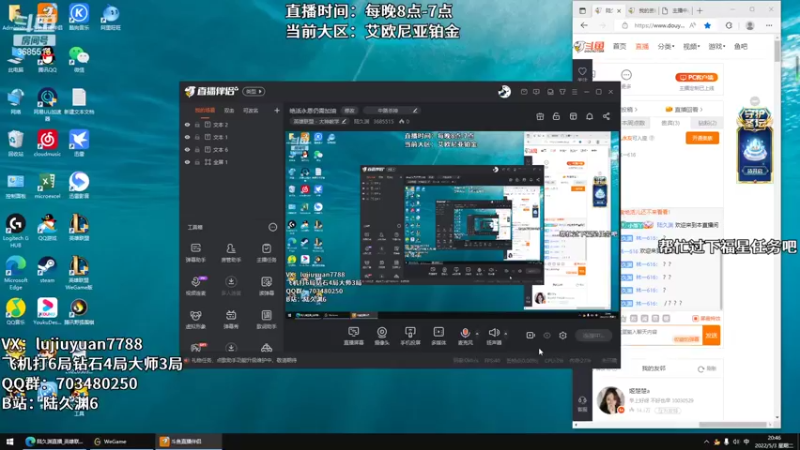Click the orange 开通贵族 button

pos(702,138)
